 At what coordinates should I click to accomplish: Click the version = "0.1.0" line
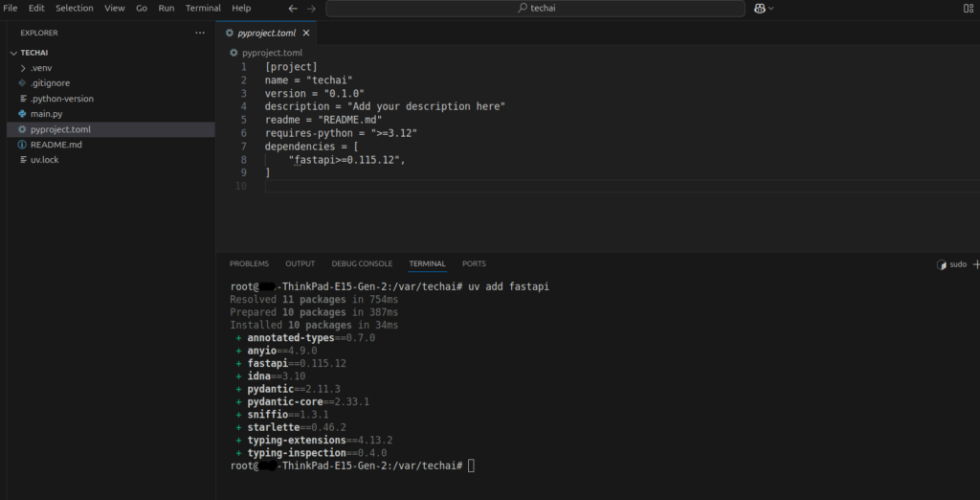click(x=314, y=93)
